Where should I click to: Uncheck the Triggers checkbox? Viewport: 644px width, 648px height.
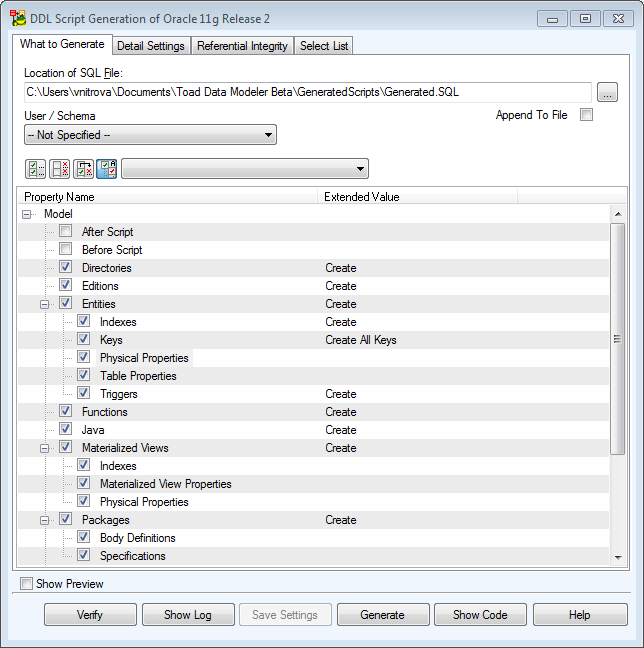(83, 393)
